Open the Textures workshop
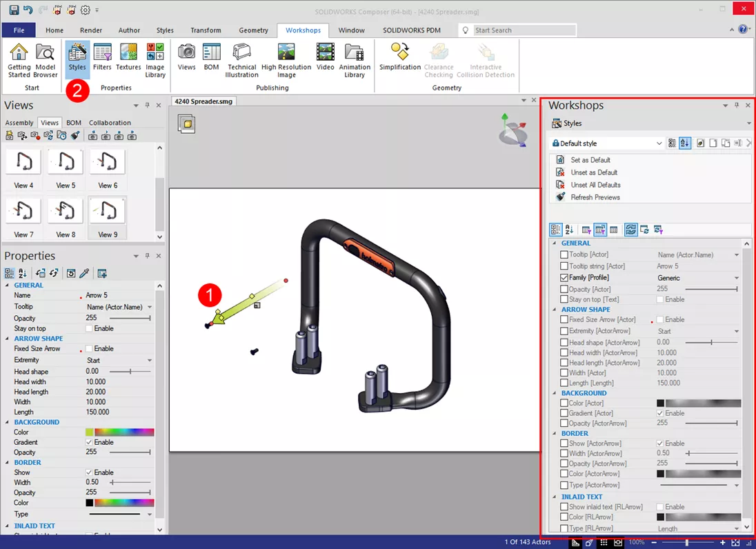The width and height of the screenshot is (756, 549). coord(128,57)
